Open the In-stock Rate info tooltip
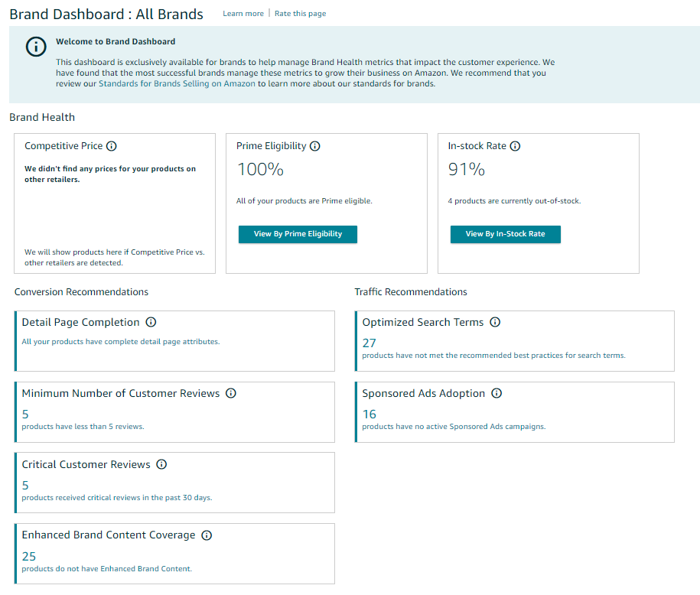700x595 pixels. tap(515, 146)
